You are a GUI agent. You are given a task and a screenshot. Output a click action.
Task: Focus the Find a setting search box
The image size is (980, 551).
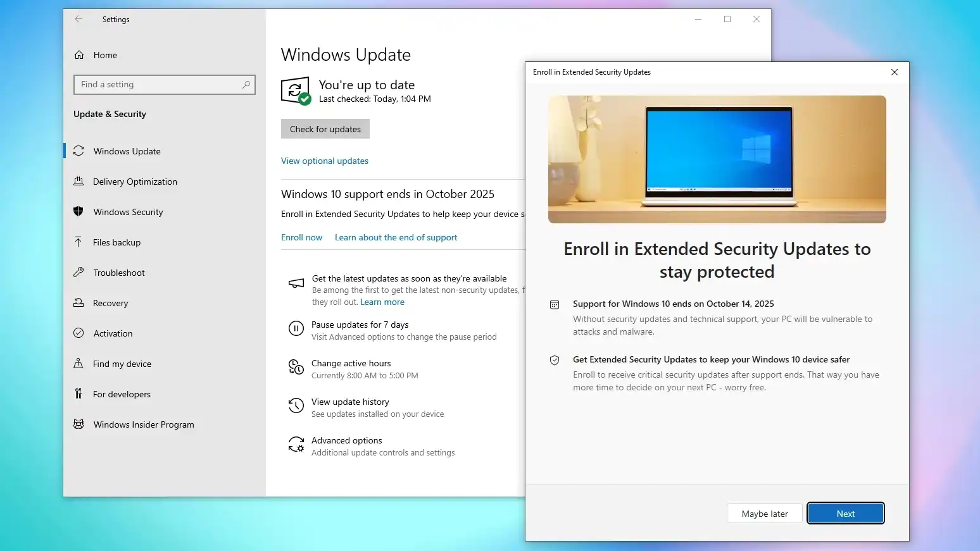coord(158,85)
